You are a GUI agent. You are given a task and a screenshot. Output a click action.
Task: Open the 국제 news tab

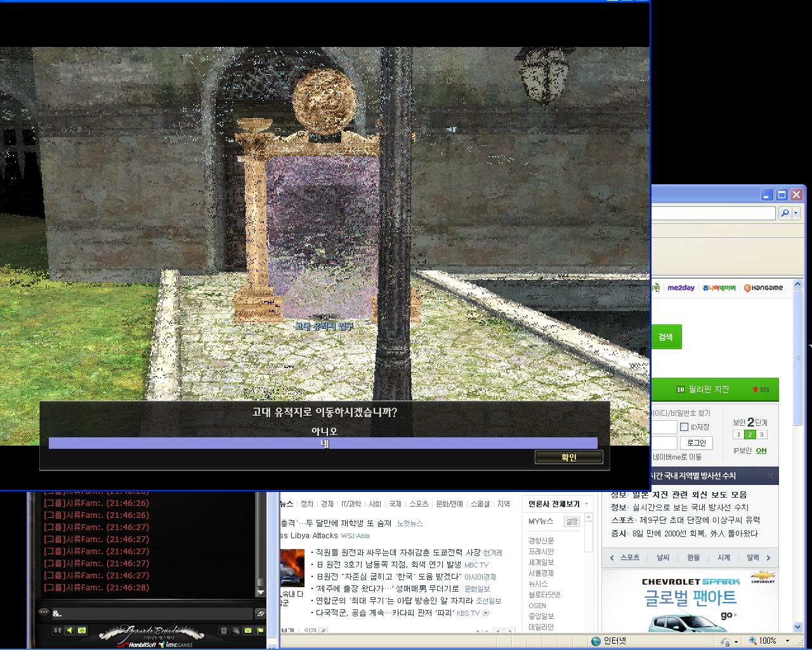[x=395, y=504]
